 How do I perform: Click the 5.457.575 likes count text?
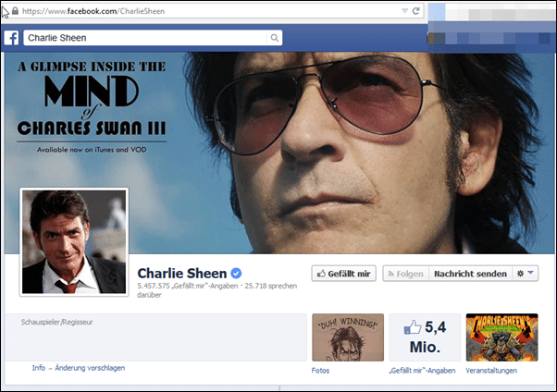pyautogui.click(x=188, y=286)
